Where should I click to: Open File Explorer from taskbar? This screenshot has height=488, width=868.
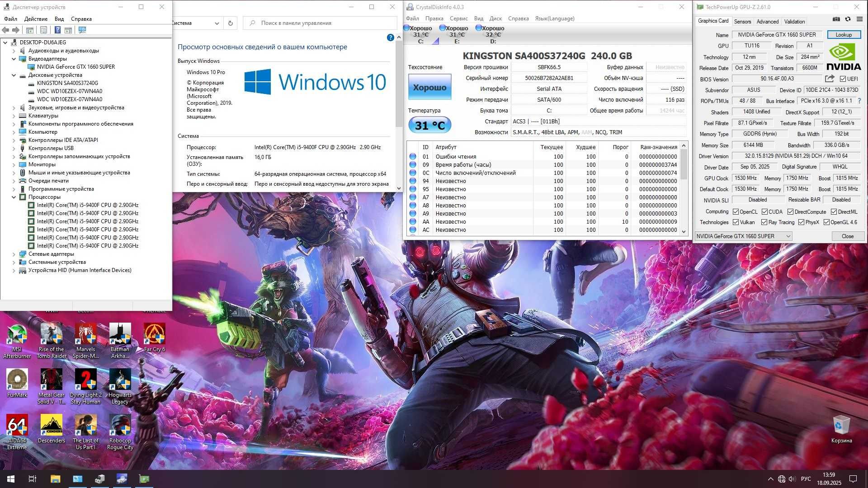(55, 479)
